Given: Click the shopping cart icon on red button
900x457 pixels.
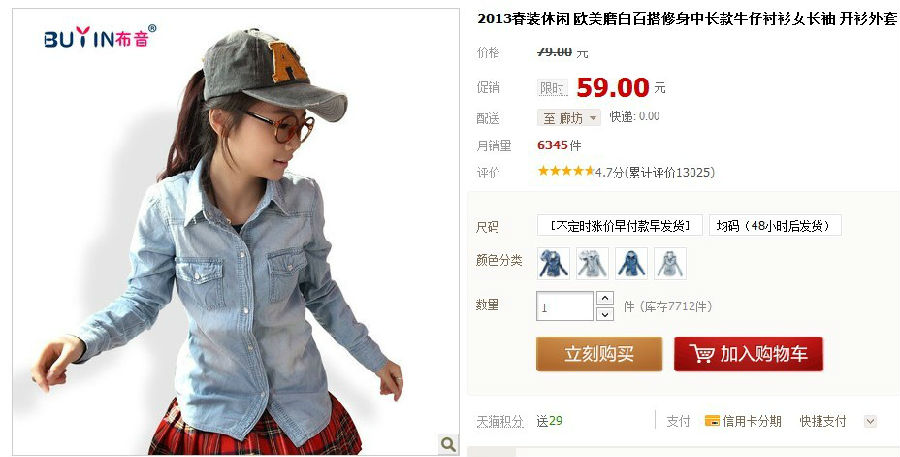Looking at the screenshot, I should (701, 354).
